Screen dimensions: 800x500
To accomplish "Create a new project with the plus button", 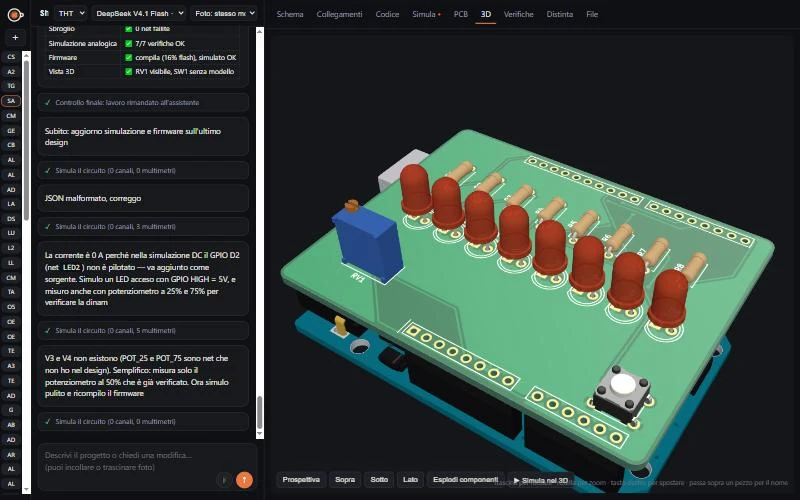I will click(15, 37).
